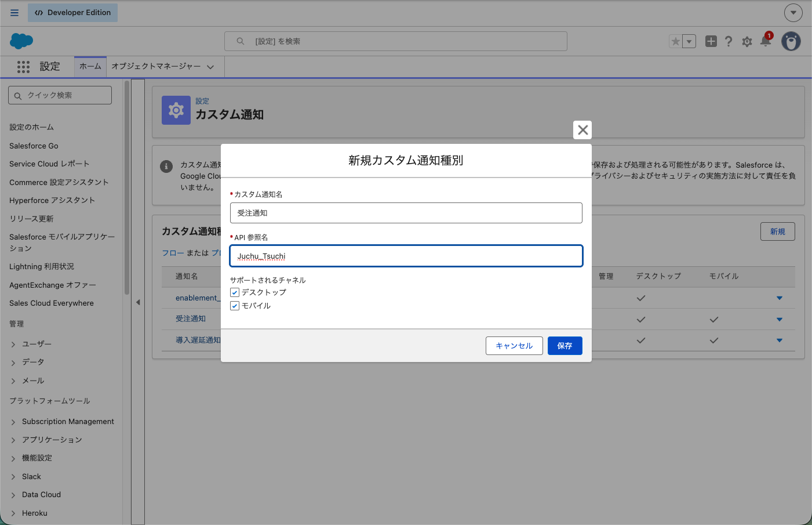Open row actions arrow for 受注通知 row
812x525 pixels.
(780, 320)
